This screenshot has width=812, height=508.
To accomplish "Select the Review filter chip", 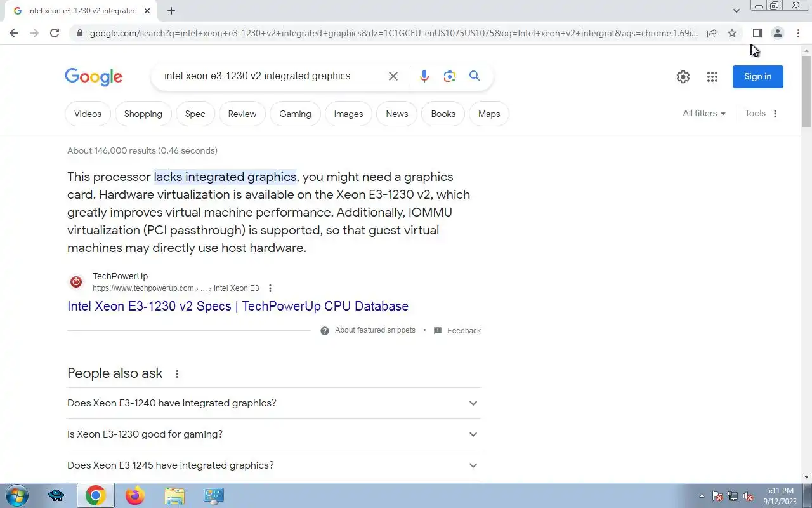I will coord(242,114).
